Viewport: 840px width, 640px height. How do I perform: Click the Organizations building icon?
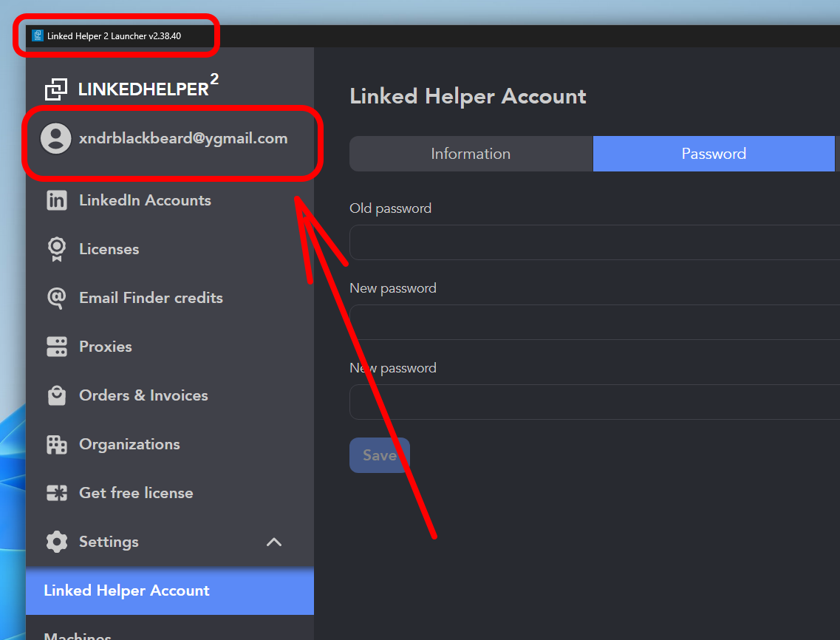click(x=57, y=444)
